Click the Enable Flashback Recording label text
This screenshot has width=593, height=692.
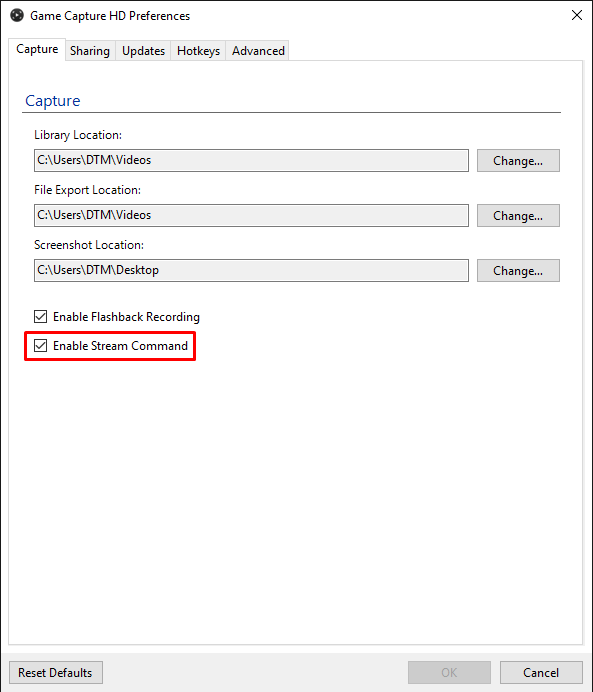click(x=126, y=317)
